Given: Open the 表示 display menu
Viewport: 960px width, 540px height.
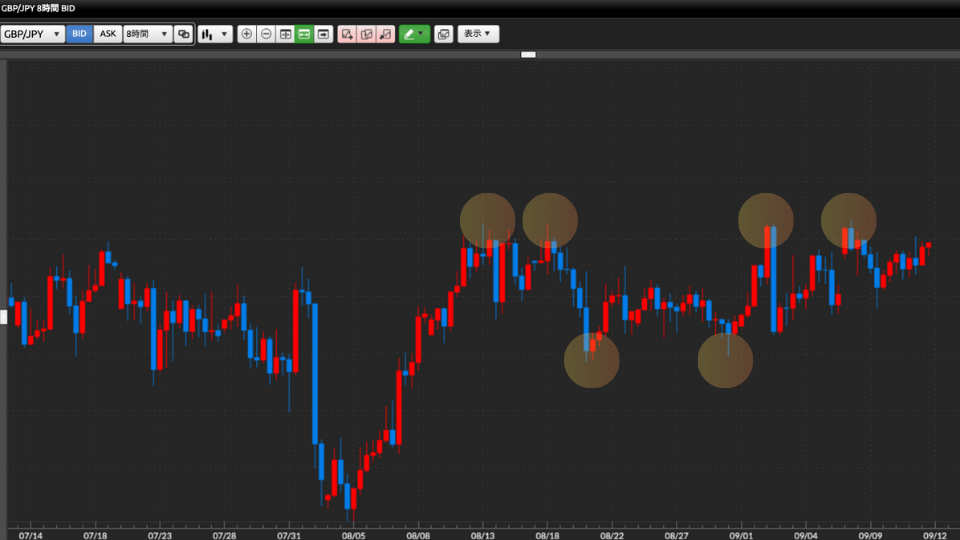Looking at the screenshot, I should 478,34.
